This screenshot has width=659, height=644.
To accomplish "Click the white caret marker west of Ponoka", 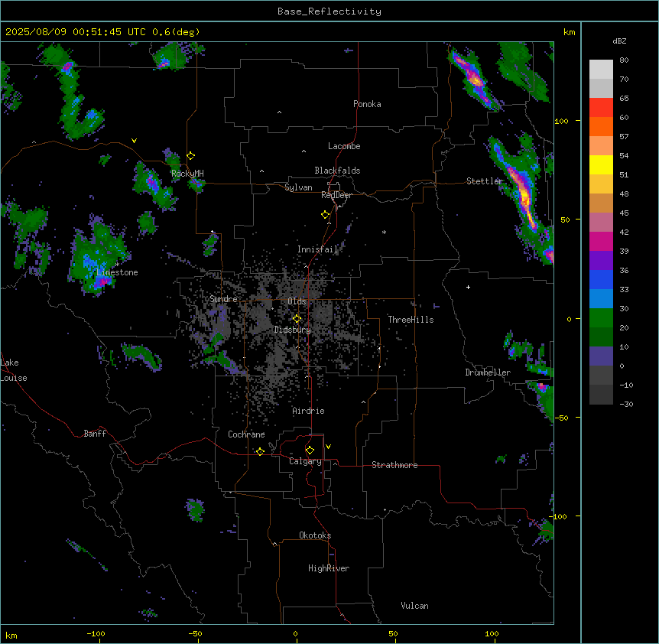I will click(280, 112).
